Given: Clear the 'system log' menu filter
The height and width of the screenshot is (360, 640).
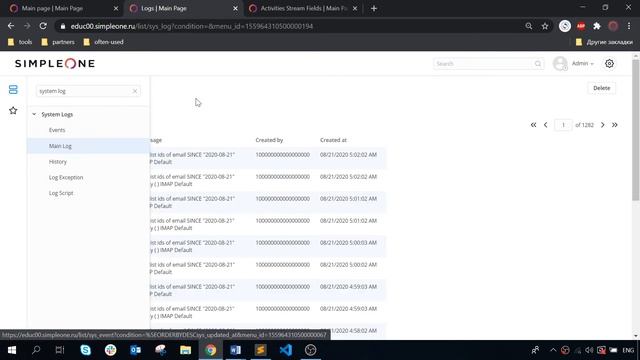Looking at the screenshot, I should pyautogui.click(x=135, y=91).
